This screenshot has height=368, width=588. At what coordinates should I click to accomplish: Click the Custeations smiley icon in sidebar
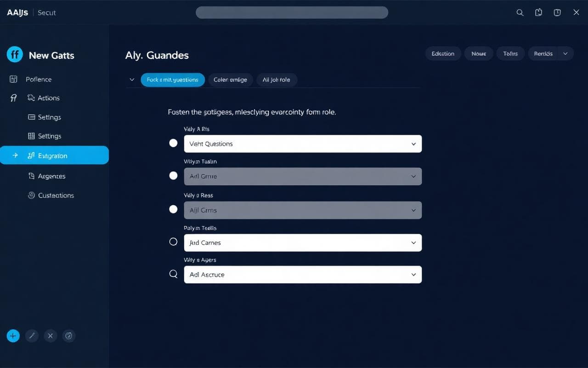click(31, 195)
